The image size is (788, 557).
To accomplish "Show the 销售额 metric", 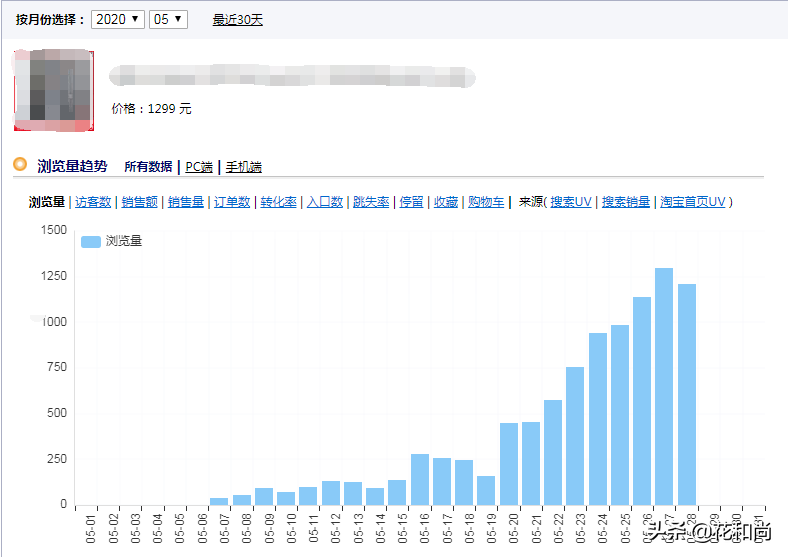I will pyautogui.click(x=140, y=202).
